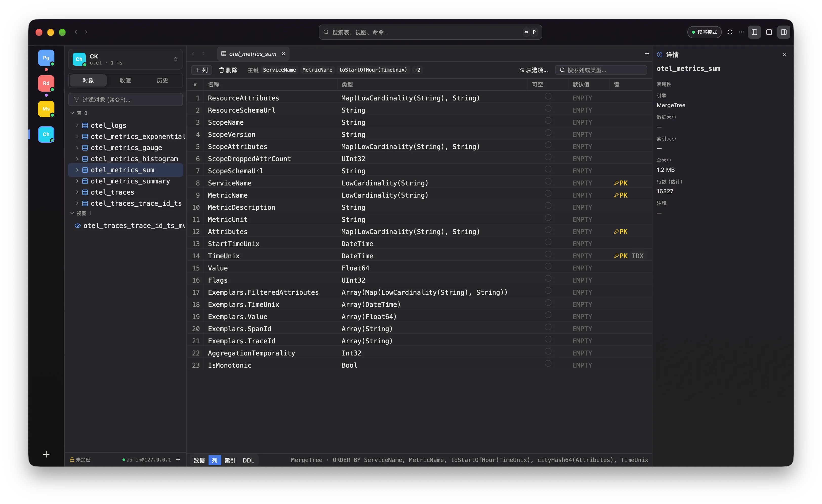Click the 删除 delete button
Image resolution: width=822 pixels, height=504 pixels.
(228, 70)
